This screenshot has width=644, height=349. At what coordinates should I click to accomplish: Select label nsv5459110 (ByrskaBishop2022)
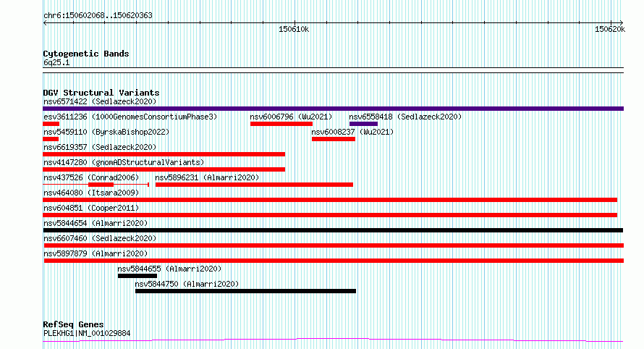pos(106,132)
